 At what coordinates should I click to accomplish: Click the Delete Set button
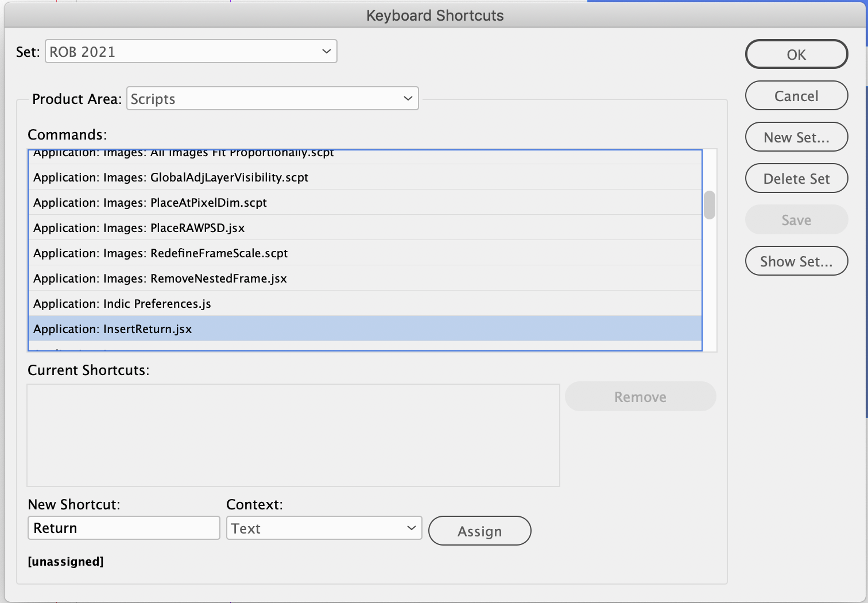pyautogui.click(x=796, y=178)
